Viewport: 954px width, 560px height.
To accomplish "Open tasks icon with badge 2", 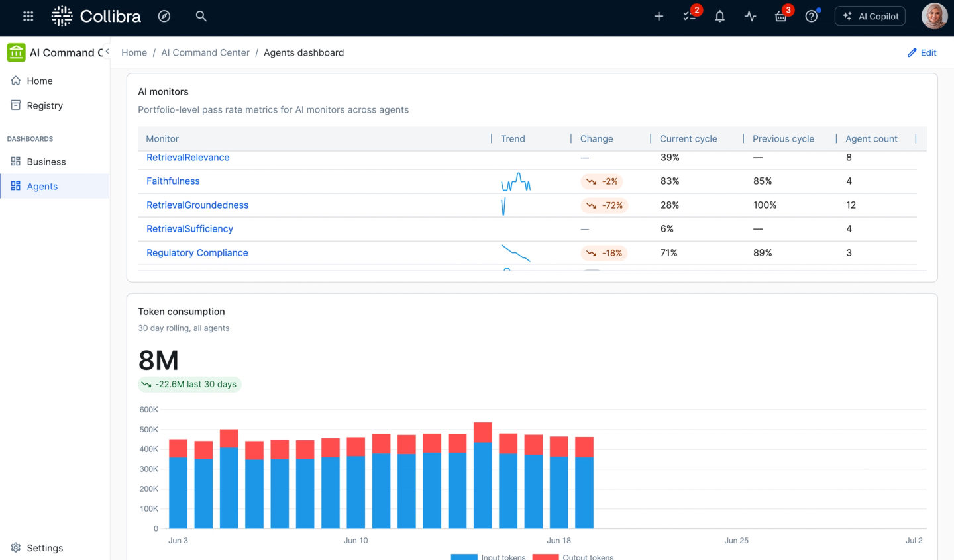I will pos(690,15).
